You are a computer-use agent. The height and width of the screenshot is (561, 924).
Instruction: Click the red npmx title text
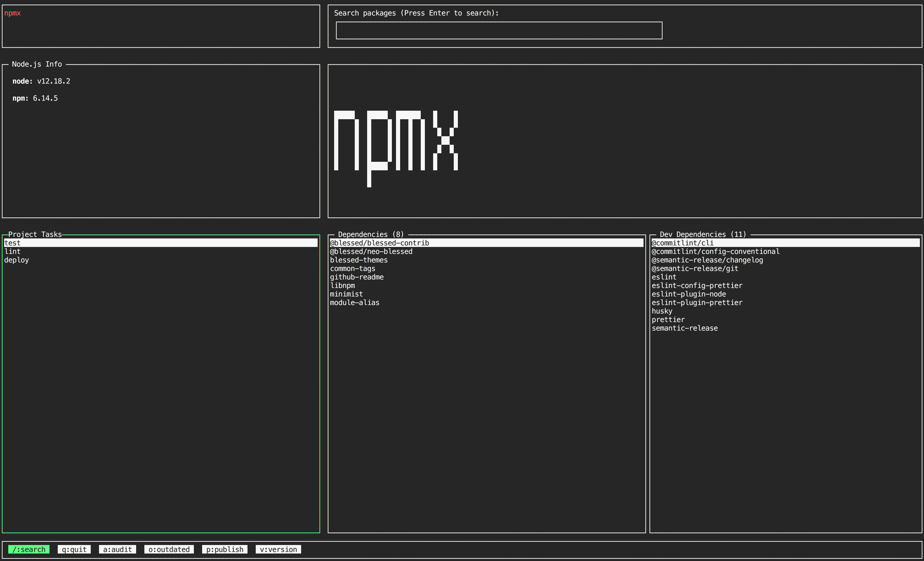[12, 13]
